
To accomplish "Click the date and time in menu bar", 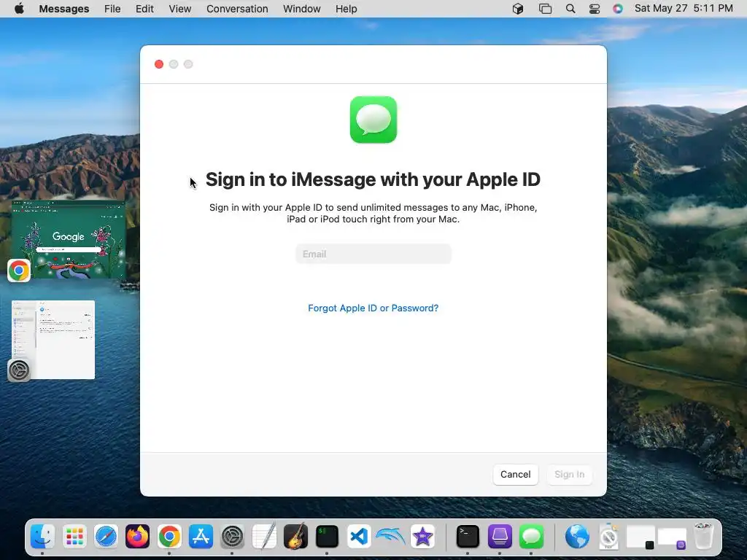I will coord(683,9).
